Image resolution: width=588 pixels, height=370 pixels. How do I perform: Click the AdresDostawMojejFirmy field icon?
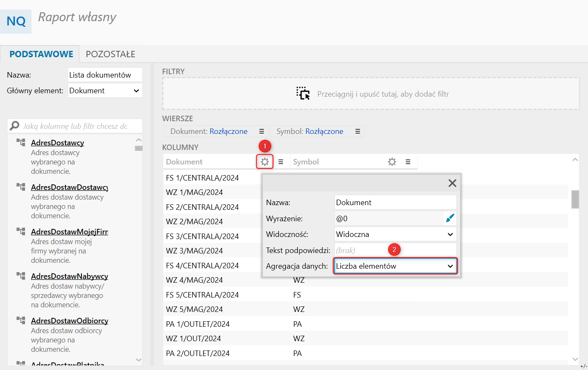point(21,231)
